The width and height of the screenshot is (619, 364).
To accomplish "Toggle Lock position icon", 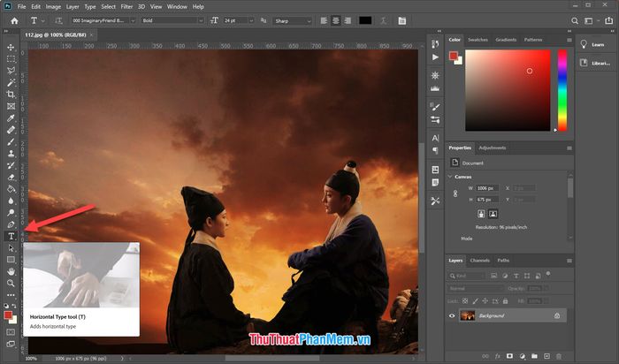I will coord(485,301).
